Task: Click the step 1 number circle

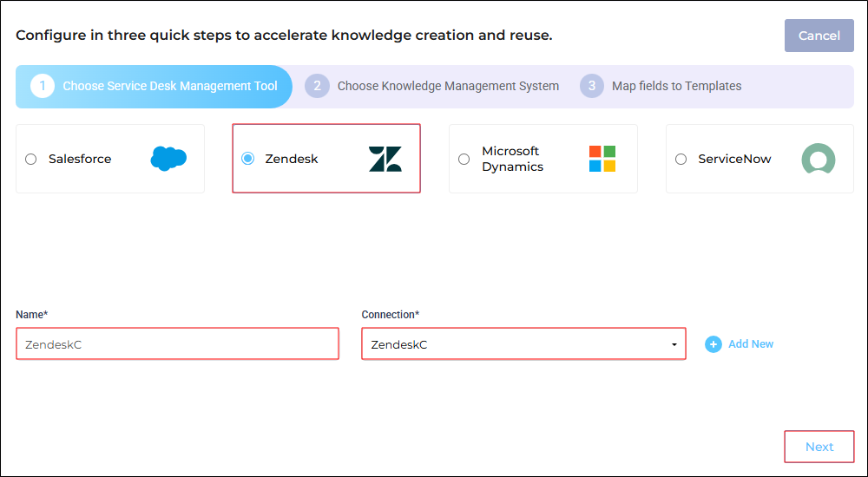Action: [x=42, y=87]
